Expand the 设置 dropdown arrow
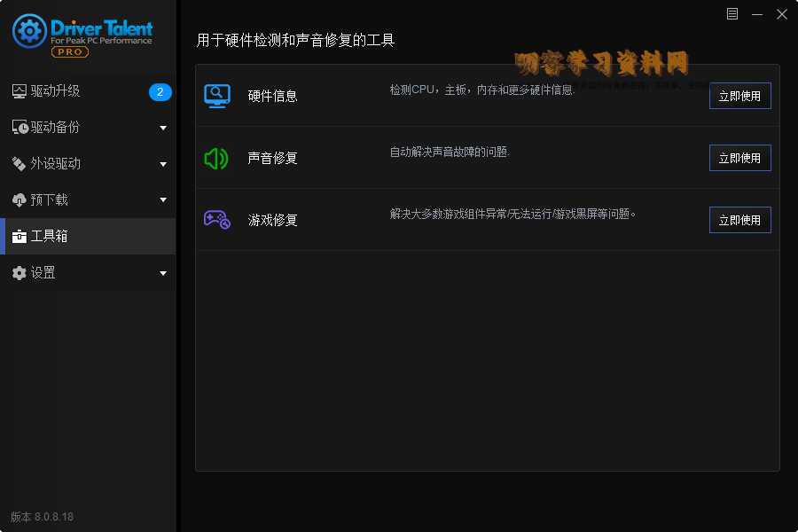Viewport: 798px width, 532px height. (x=163, y=273)
